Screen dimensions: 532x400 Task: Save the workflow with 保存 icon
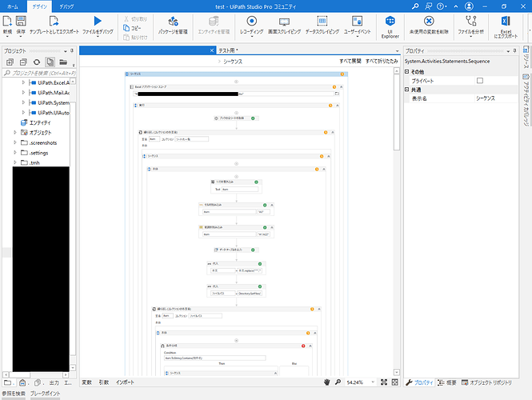coord(21,22)
